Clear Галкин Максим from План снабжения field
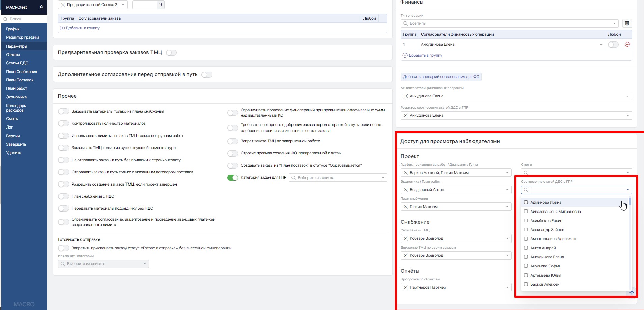 [405, 207]
